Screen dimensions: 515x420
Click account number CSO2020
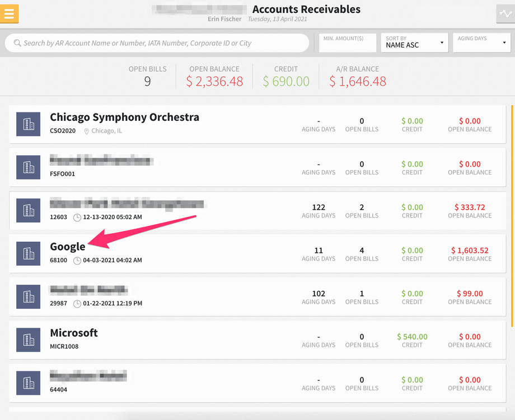(x=63, y=131)
